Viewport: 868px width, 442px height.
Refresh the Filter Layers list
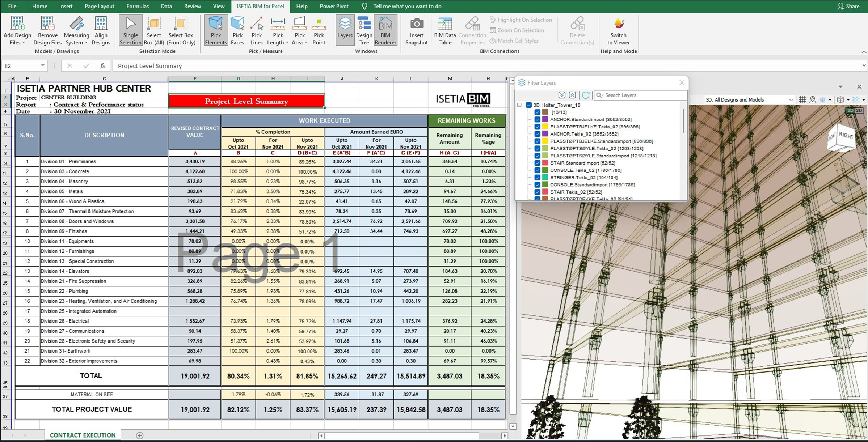[586, 95]
